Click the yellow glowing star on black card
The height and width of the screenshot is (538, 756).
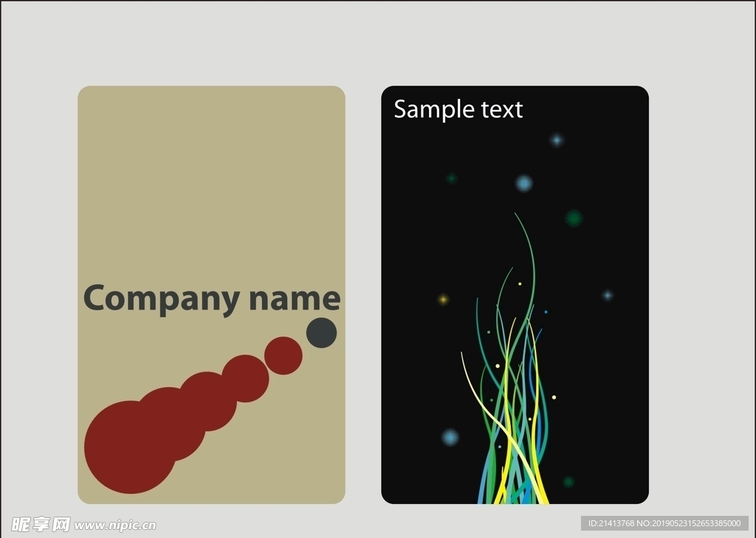pyautogui.click(x=443, y=300)
